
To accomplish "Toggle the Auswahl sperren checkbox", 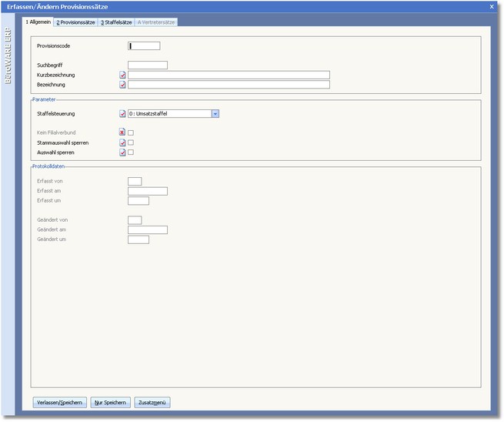I will pyautogui.click(x=131, y=152).
